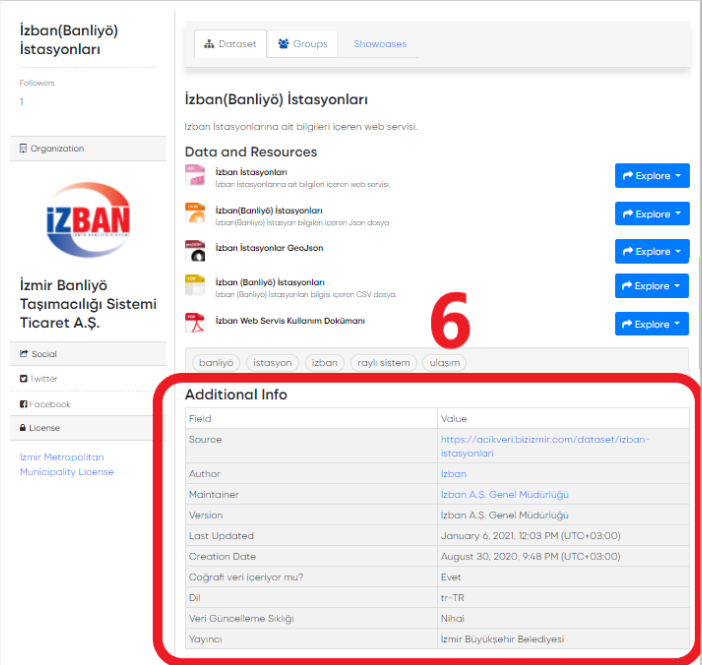This screenshot has height=665, width=702.
Task: Click the GeoJson resource file icon
Action: click(x=195, y=250)
